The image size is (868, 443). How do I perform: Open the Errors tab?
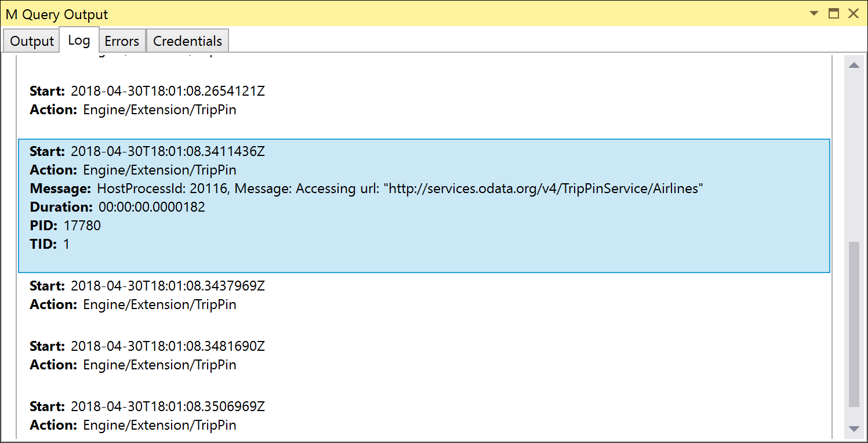(122, 41)
